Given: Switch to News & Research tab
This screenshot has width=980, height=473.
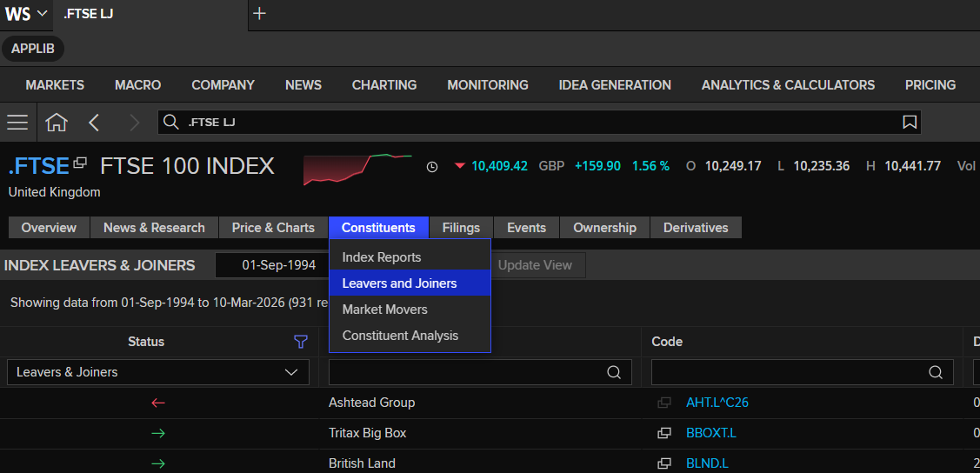Looking at the screenshot, I should pyautogui.click(x=155, y=228).
